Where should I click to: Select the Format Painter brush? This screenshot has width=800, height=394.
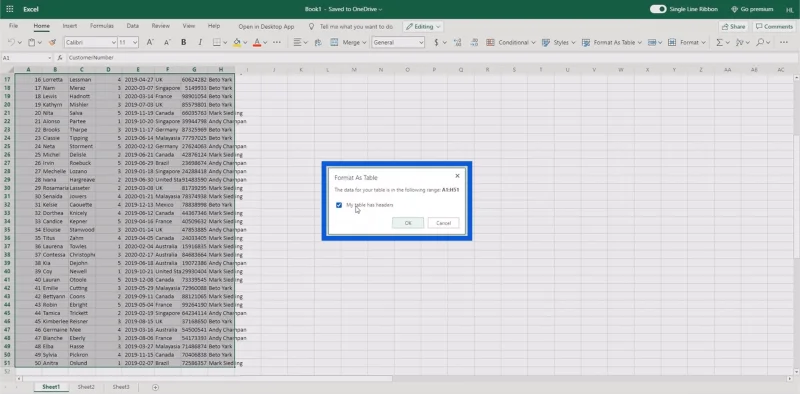52,42
